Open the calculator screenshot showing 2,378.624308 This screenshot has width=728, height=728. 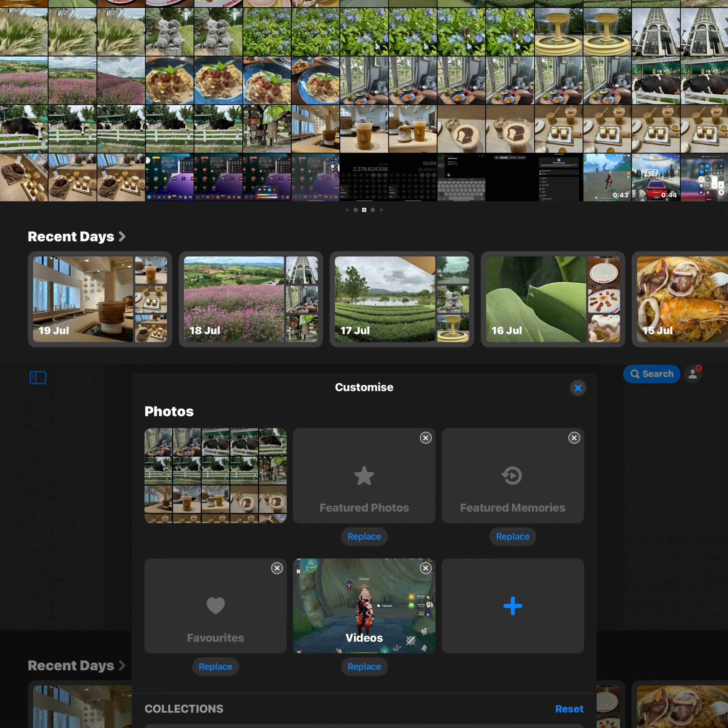tap(364, 177)
